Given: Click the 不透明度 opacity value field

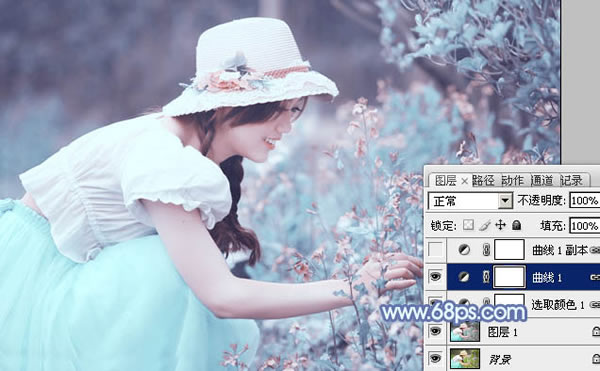Looking at the screenshot, I should (585, 201).
